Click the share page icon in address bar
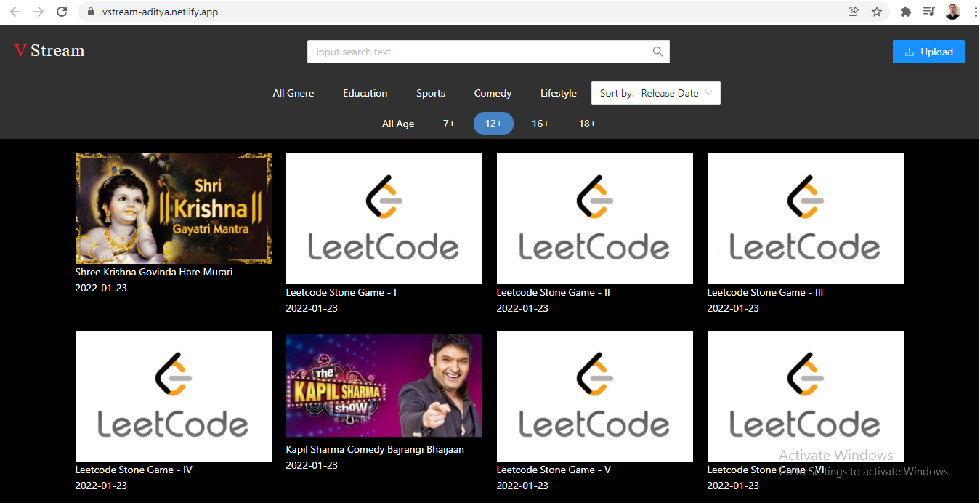The height and width of the screenshot is (503, 980). point(853,12)
